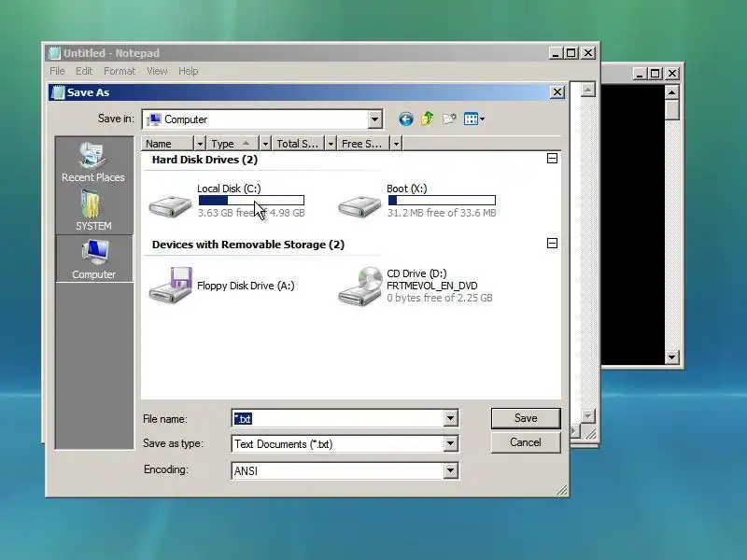This screenshot has width=747, height=560.
Task: Go back using the blue arrow icon
Action: 405,119
